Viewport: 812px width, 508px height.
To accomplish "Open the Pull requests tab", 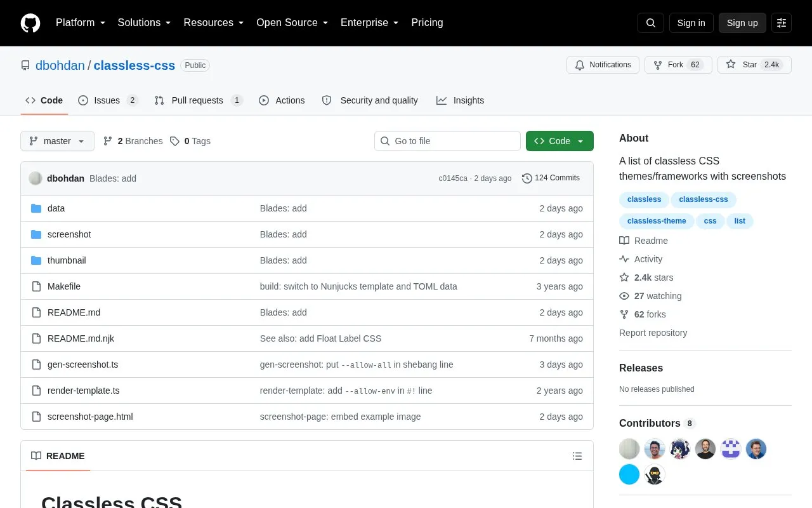I will click(198, 100).
